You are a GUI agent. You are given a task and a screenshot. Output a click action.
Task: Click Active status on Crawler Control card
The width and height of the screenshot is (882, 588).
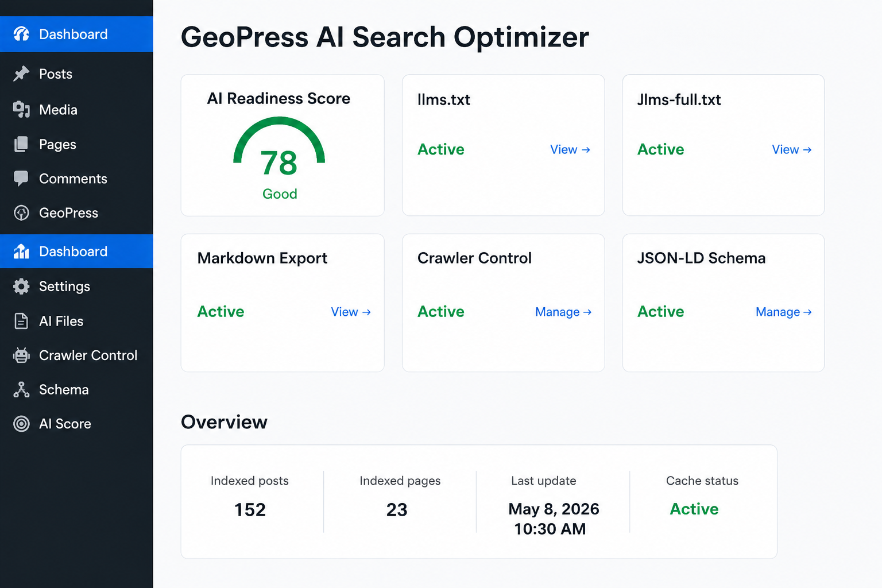(441, 312)
